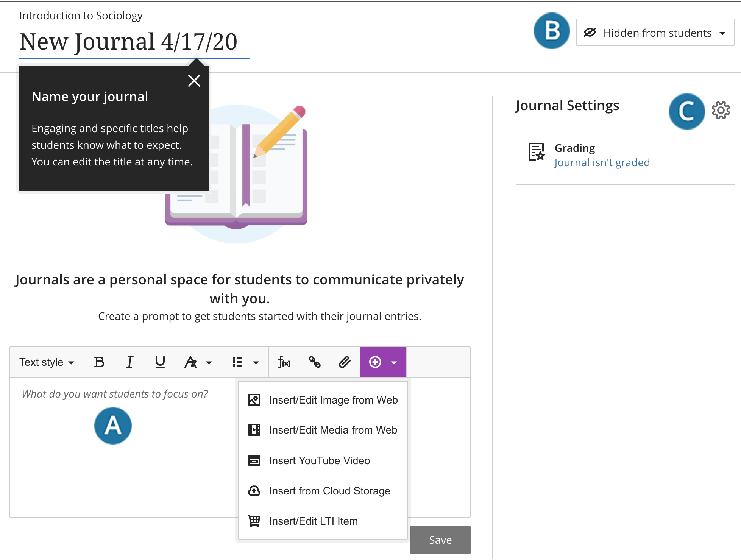Collapse the insert content dropdown arrow

pyautogui.click(x=394, y=363)
